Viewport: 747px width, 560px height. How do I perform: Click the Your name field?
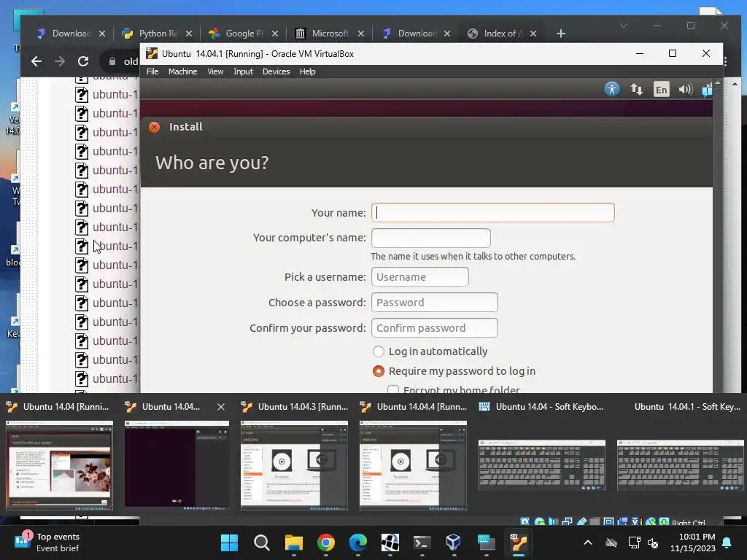492,212
